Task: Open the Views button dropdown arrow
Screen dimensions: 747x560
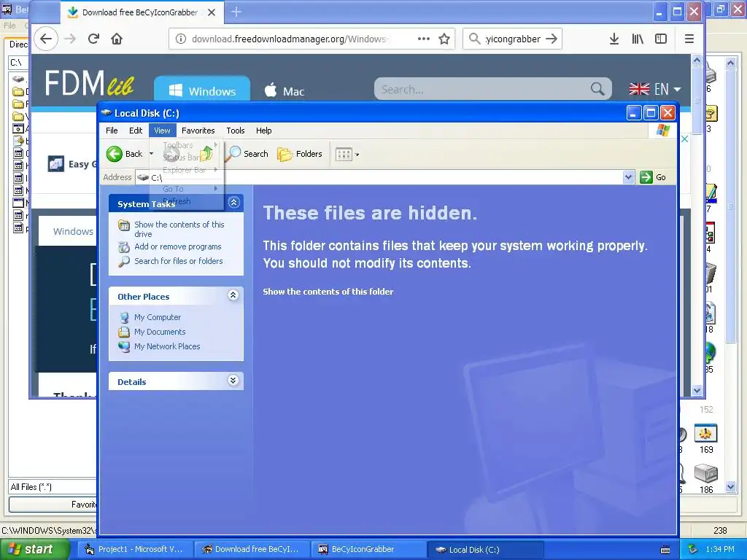Action: point(357,155)
